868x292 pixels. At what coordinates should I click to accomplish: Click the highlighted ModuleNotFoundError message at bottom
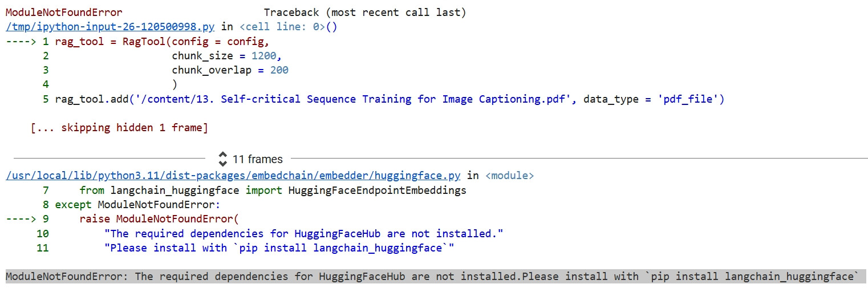tap(432, 277)
